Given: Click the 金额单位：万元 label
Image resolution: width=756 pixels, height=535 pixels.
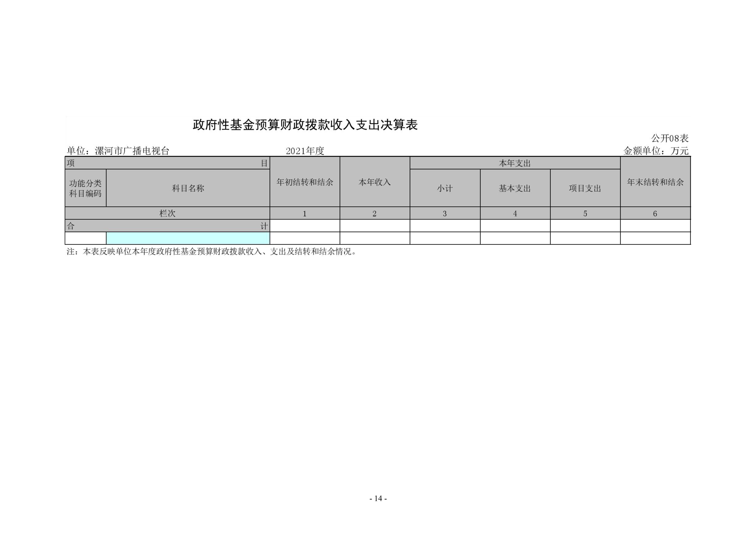Looking at the screenshot, I should click(x=656, y=151).
